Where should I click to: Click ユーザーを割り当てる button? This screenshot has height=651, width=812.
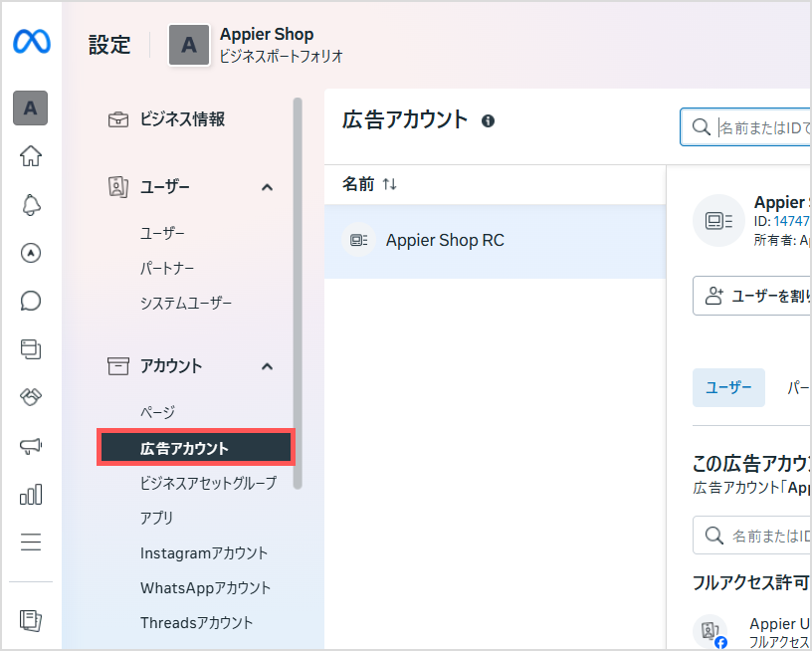tap(752, 296)
